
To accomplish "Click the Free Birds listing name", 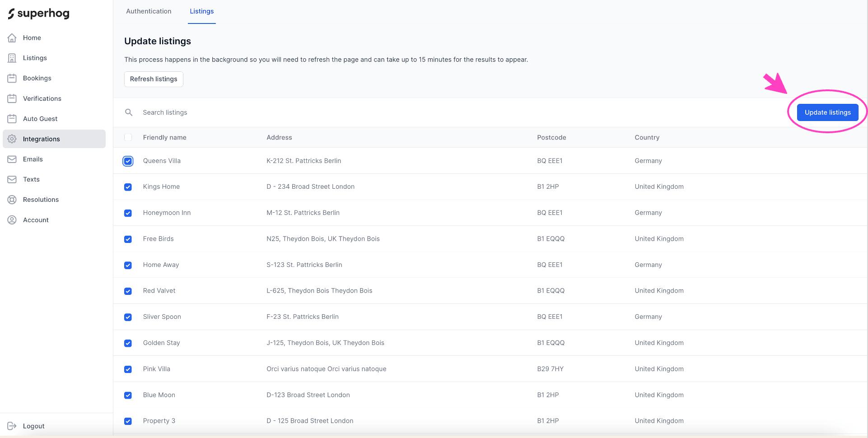I will pos(158,239).
